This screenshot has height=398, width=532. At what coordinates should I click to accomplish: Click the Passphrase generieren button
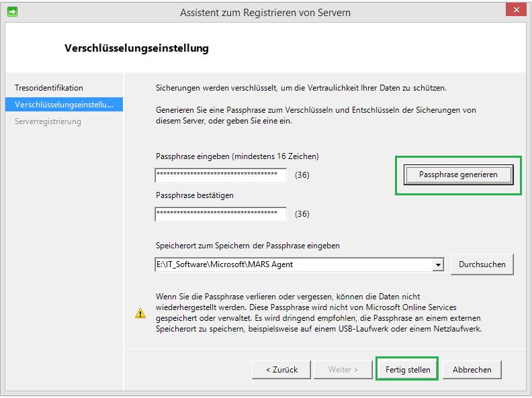(458, 175)
